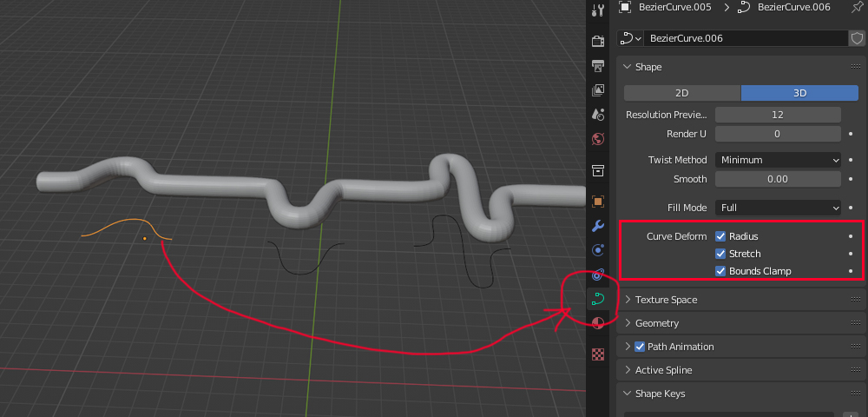Expand the Texture Space panel
The height and width of the screenshot is (417, 868).
(628, 300)
